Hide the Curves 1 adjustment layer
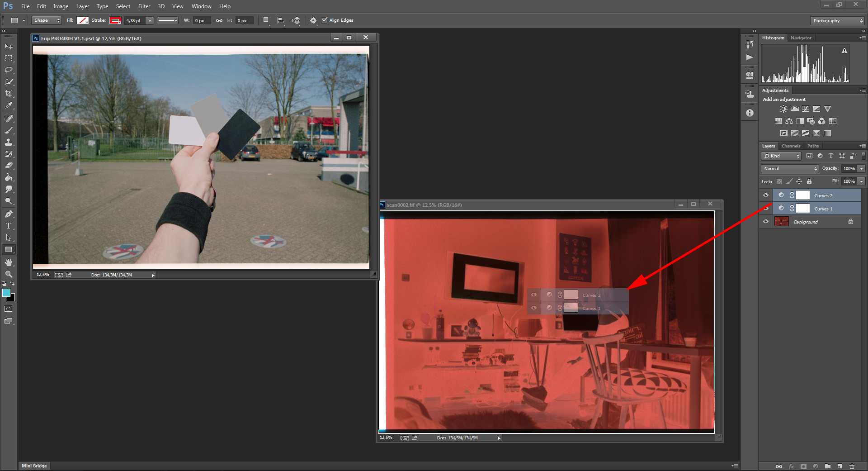 [x=766, y=209]
